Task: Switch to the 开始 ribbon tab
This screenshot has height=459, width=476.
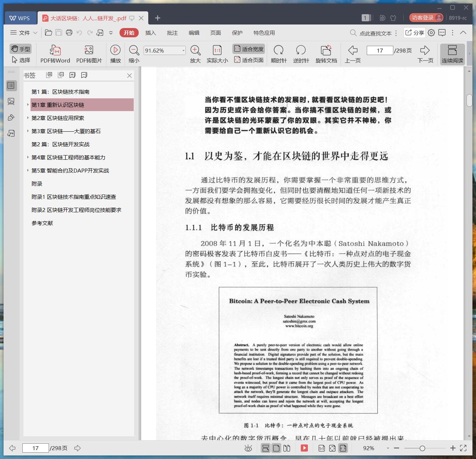Action: coord(129,33)
